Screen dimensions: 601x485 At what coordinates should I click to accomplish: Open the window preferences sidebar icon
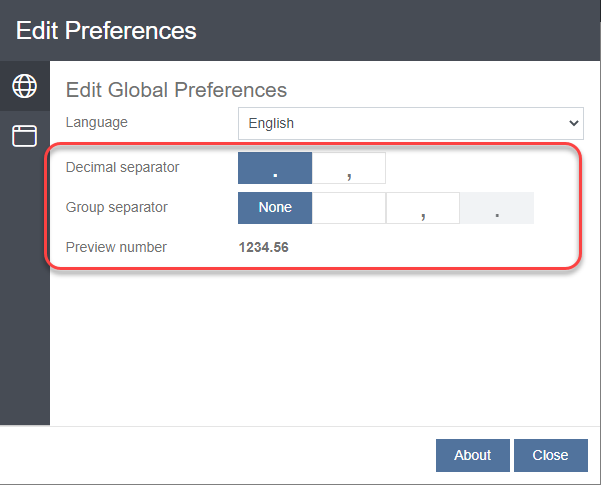coord(24,136)
